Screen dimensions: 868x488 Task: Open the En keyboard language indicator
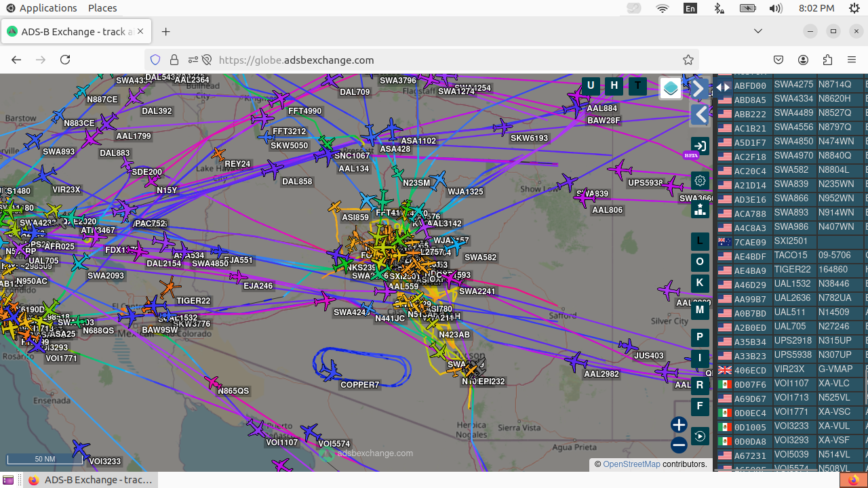click(x=690, y=8)
